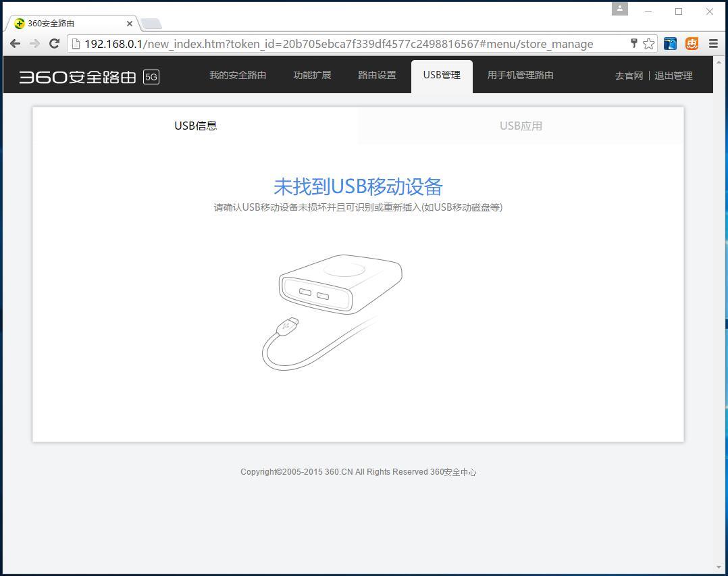Open the blue bird browser extension
Screen dimensions: 728x576
[x=669, y=43]
